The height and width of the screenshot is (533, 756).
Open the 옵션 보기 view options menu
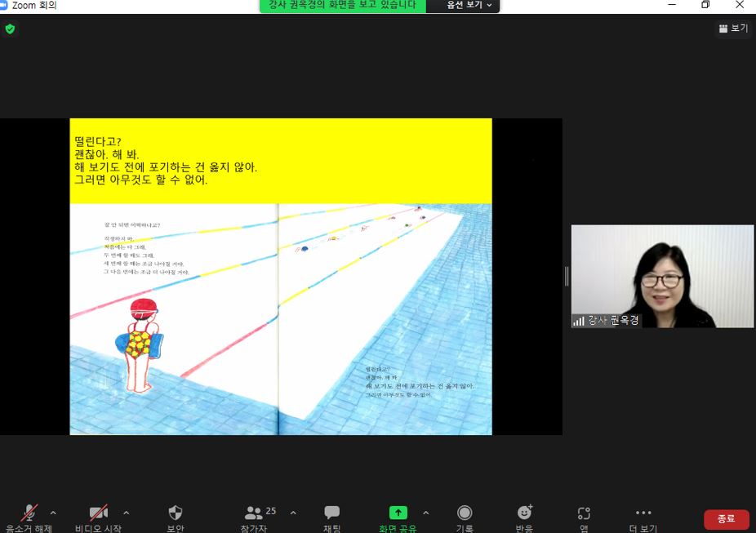(469, 5)
